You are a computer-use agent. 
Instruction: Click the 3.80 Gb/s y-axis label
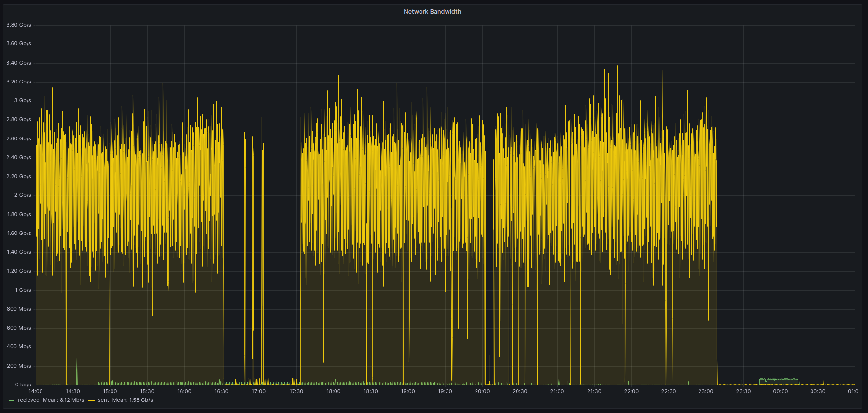(x=19, y=25)
